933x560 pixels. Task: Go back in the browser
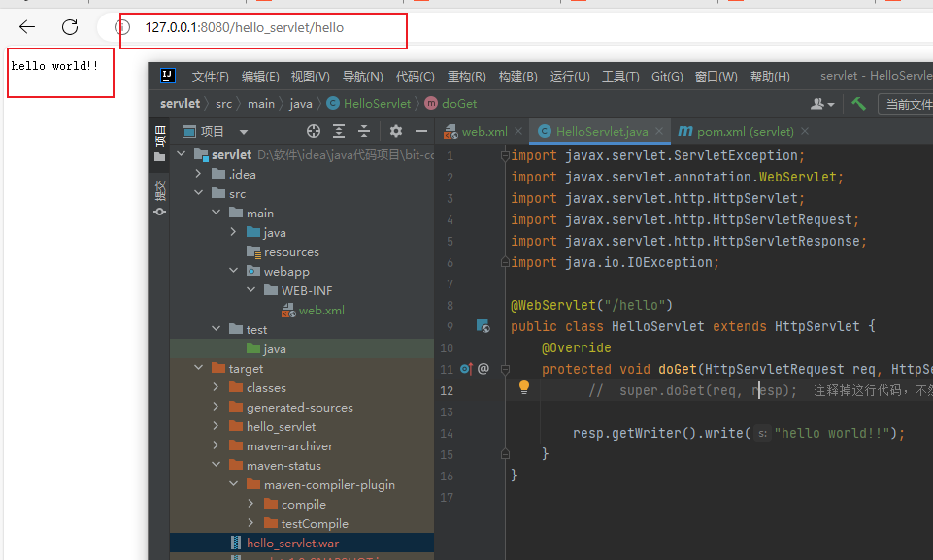coord(27,27)
